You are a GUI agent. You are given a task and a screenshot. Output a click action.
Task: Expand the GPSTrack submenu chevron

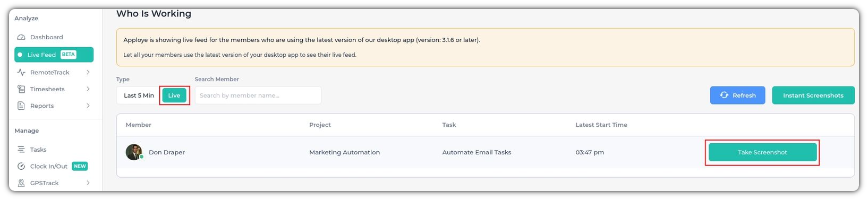[x=88, y=183]
